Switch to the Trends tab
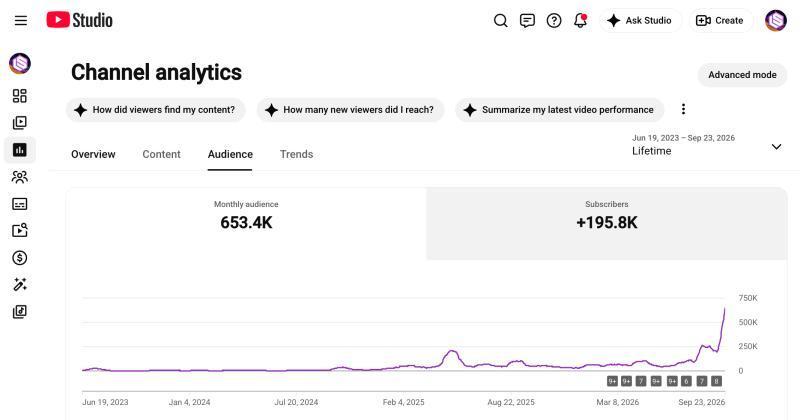The image size is (800, 420). 296,154
